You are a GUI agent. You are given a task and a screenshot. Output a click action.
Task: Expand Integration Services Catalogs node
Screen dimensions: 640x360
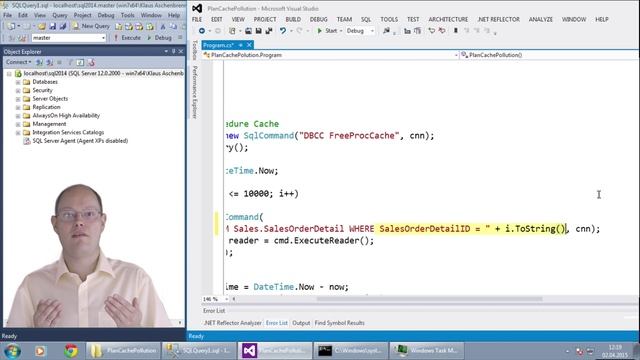click(18, 133)
